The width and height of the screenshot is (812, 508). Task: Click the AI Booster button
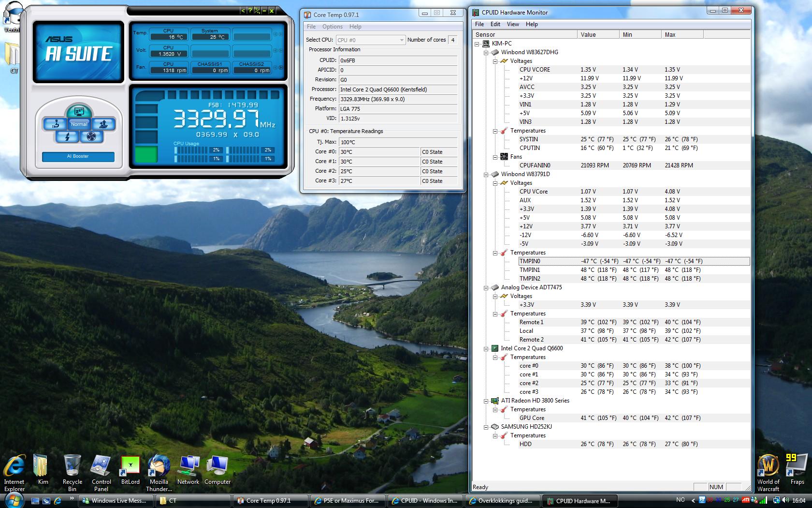pyautogui.click(x=78, y=156)
